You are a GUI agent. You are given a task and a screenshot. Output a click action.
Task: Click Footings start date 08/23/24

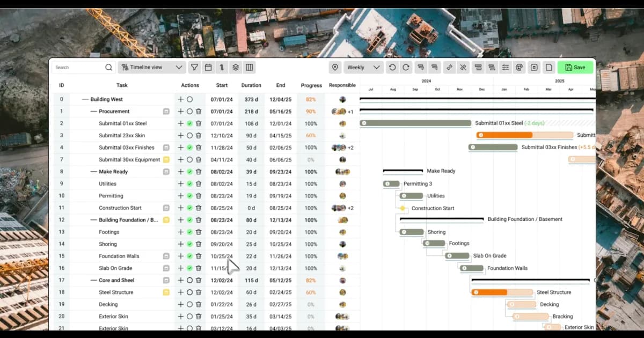(x=222, y=232)
